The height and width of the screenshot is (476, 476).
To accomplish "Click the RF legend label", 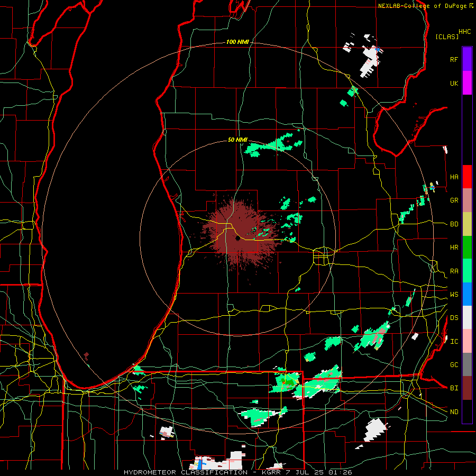I will [454, 59].
